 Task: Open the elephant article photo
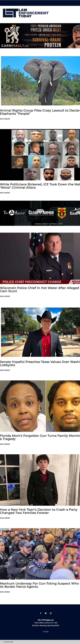click(40, 81)
